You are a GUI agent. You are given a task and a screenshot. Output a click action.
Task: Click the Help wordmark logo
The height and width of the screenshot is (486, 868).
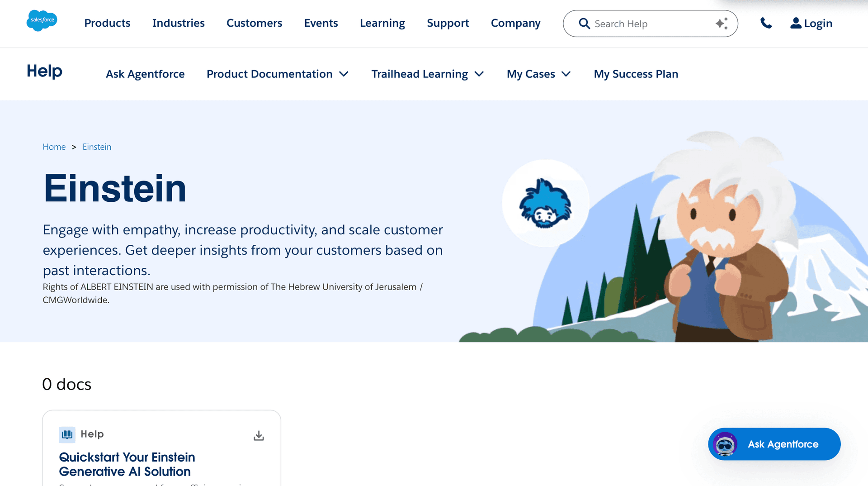pyautogui.click(x=44, y=71)
